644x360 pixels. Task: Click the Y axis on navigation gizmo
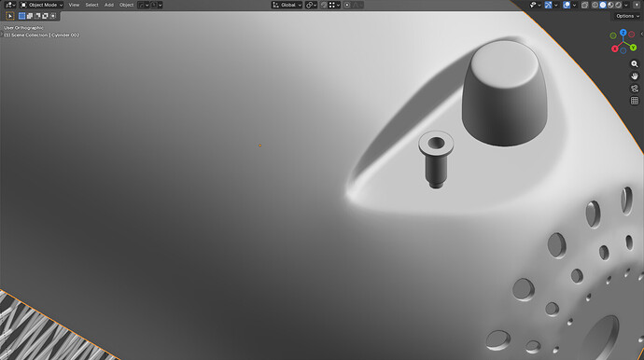pyautogui.click(x=633, y=48)
